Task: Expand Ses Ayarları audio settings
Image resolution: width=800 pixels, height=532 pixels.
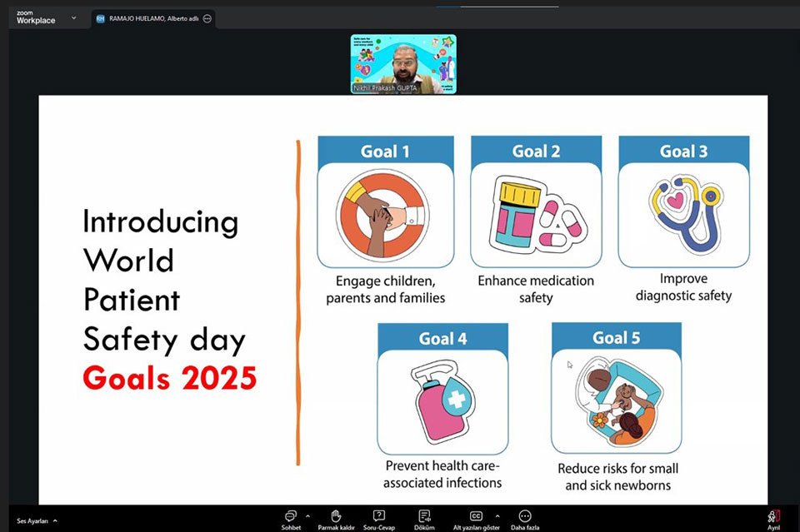Action: (x=37, y=520)
